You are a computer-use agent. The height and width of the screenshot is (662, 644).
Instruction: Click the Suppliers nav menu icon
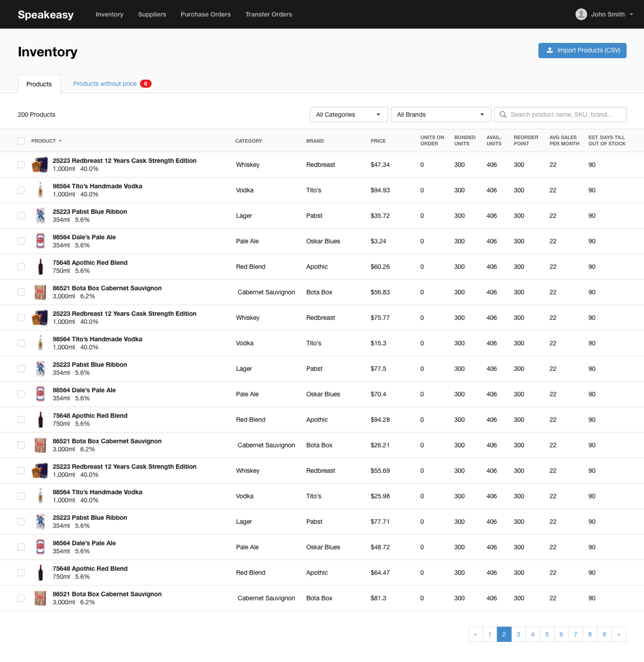[x=152, y=14]
